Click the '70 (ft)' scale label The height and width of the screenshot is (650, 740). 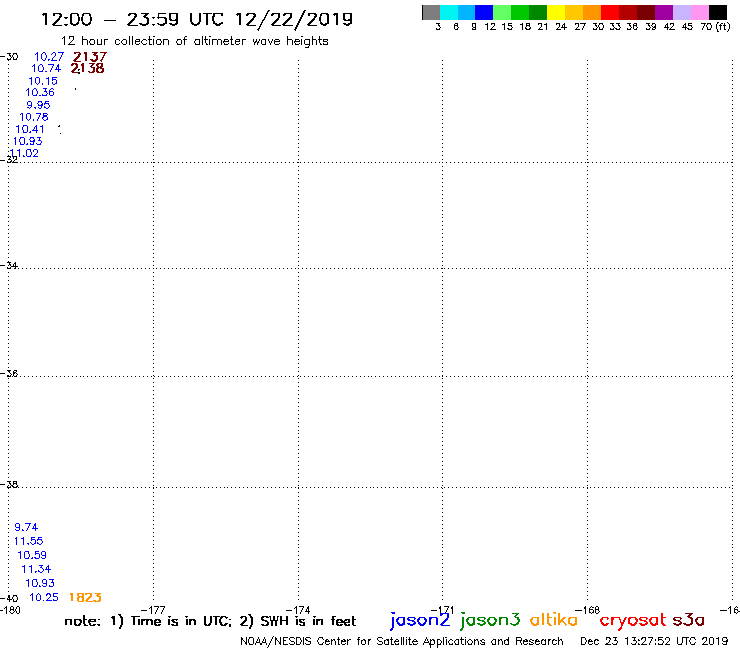tap(715, 27)
